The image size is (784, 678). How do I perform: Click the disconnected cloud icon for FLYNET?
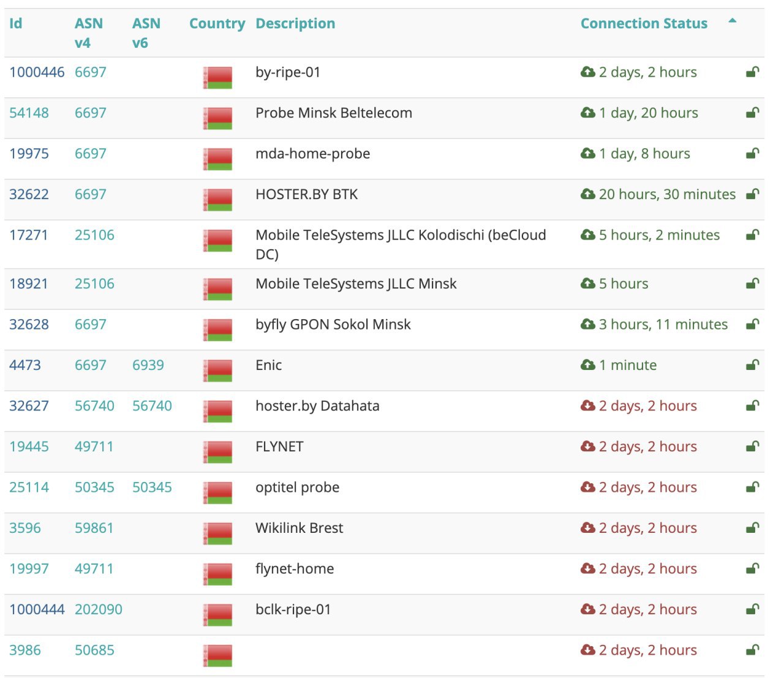588,446
